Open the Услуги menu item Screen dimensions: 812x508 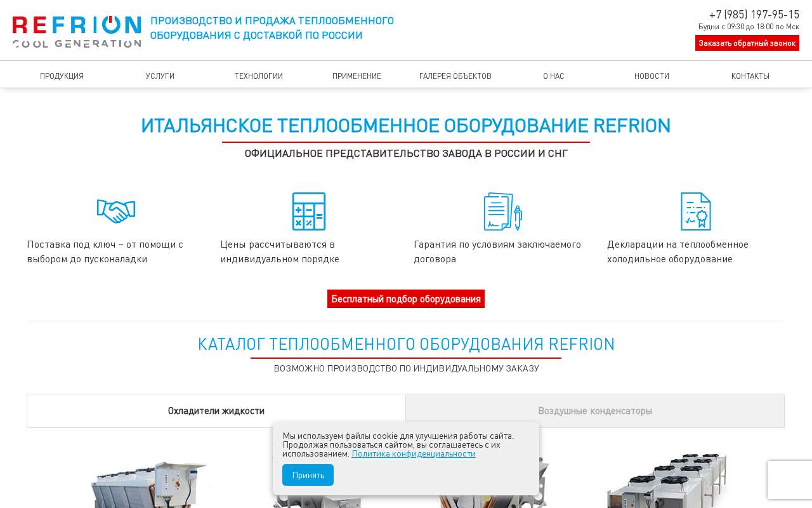(160, 76)
